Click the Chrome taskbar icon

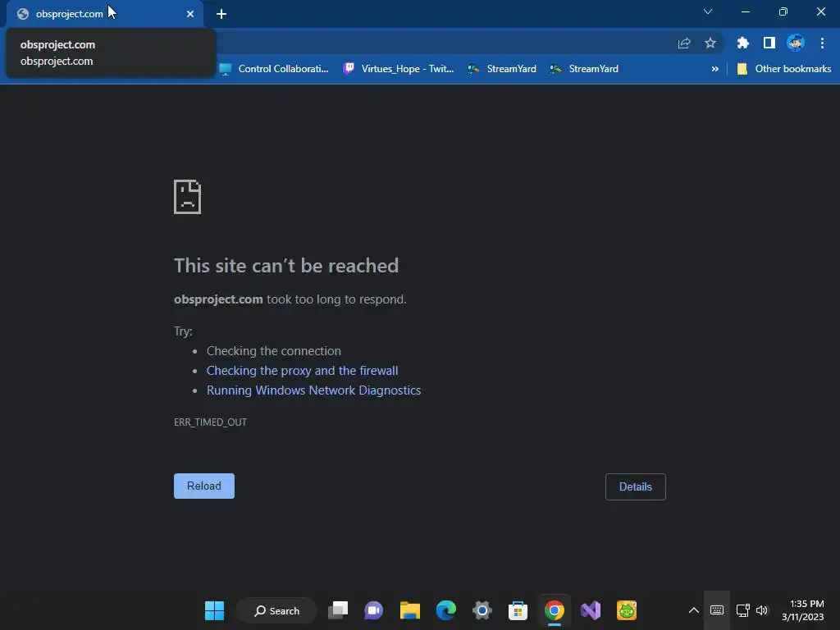coord(554,610)
